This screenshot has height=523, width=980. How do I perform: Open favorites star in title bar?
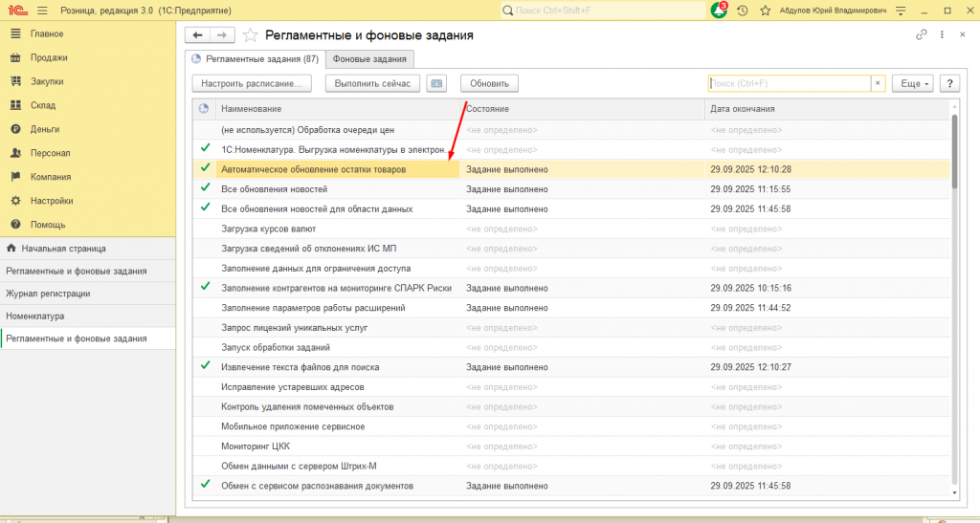pyautogui.click(x=765, y=11)
